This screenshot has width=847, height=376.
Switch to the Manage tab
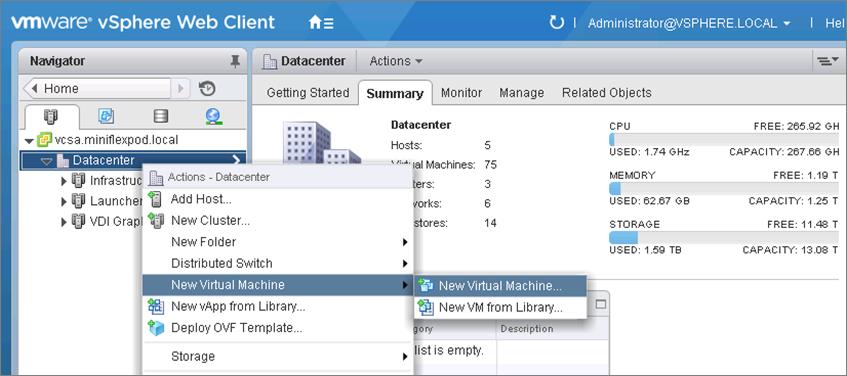coord(521,93)
